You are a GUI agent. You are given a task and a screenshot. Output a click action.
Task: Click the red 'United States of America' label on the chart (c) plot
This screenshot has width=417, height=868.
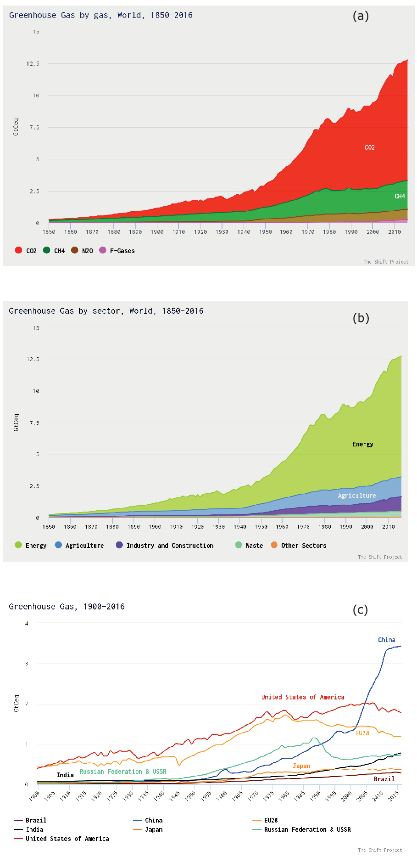303,697
